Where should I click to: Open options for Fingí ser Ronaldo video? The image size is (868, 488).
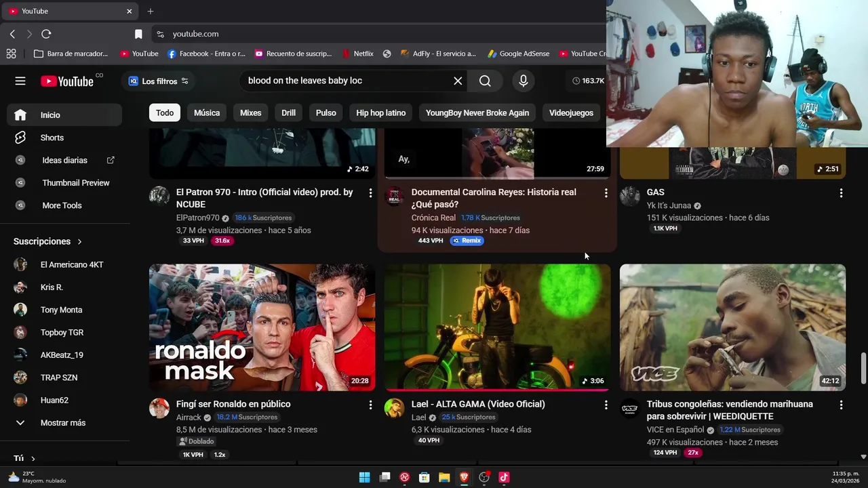coord(370,405)
